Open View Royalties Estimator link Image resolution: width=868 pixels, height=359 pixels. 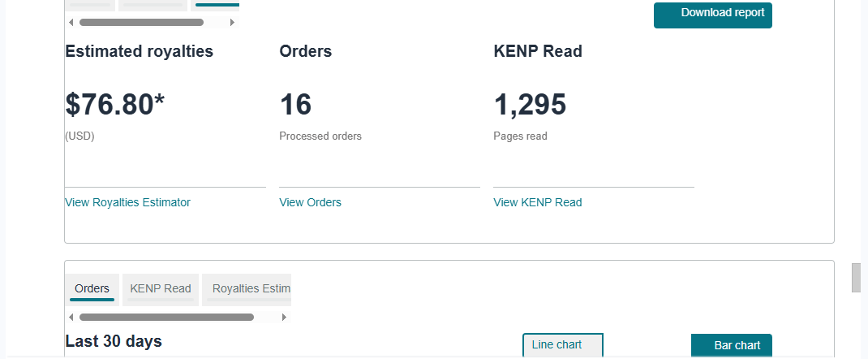point(127,203)
